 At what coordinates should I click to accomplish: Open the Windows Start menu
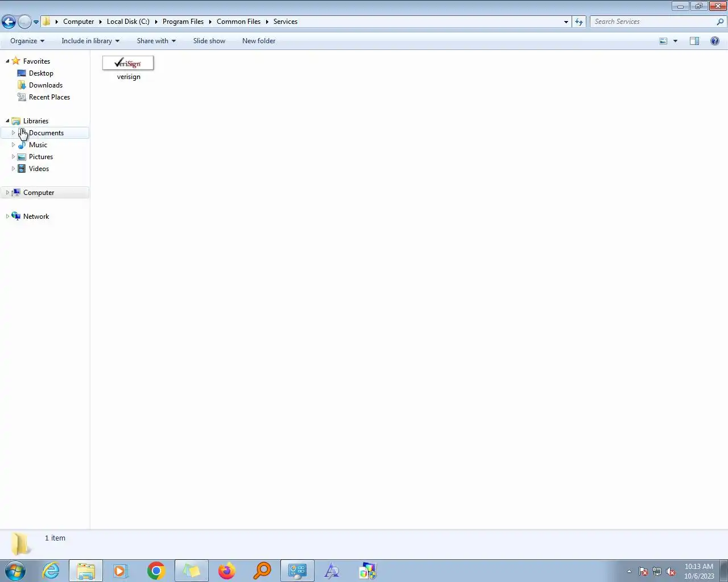coord(15,571)
